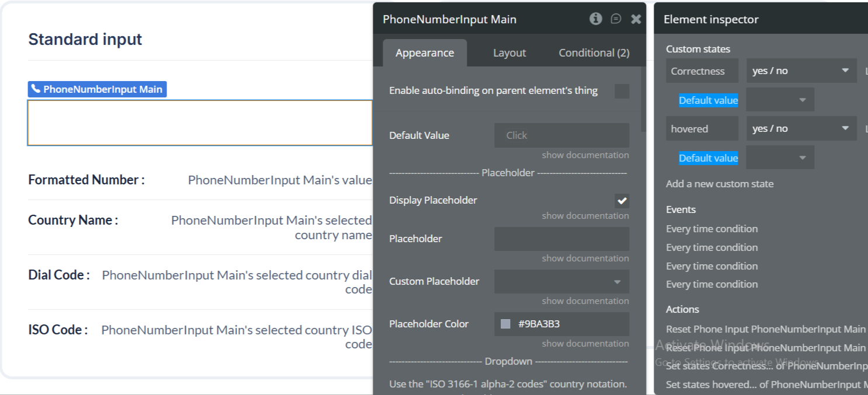The height and width of the screenshot is (395, 868).
Task: Select the Appearance tab
Action: [x=425, y=53]
